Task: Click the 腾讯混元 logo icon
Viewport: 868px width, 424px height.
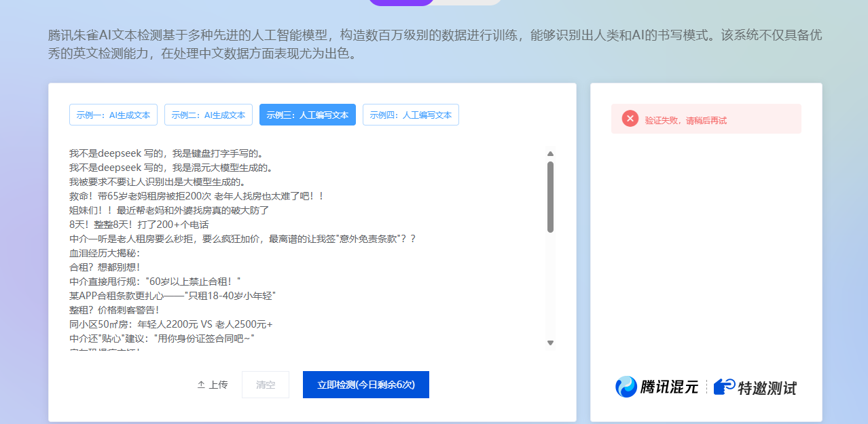Action: click(626, 387)
